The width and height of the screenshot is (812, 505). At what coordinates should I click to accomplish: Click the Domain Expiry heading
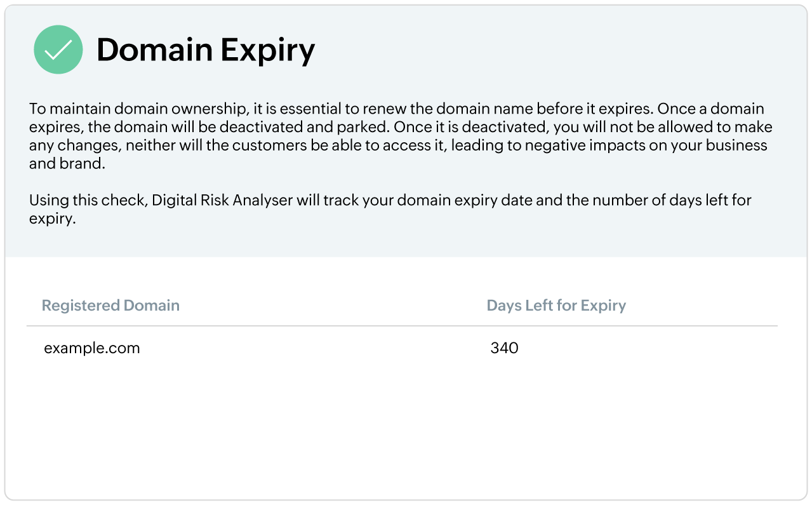205,50
